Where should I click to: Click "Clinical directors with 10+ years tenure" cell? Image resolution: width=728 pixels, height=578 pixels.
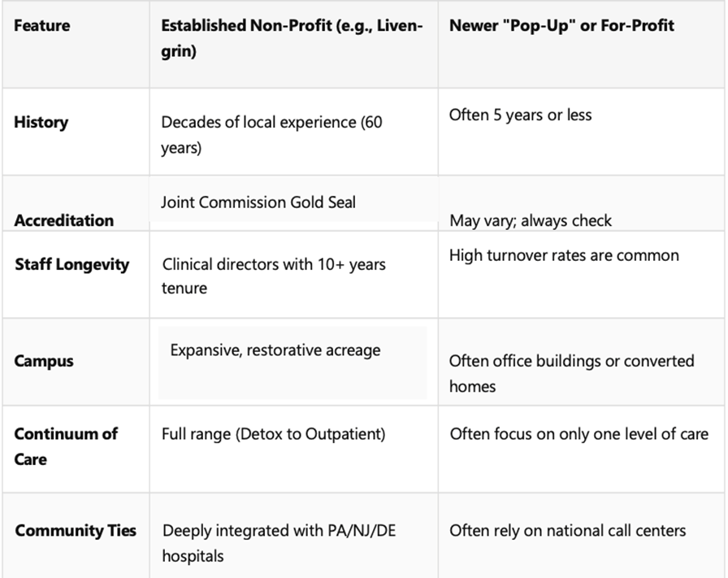coord(274,276)
